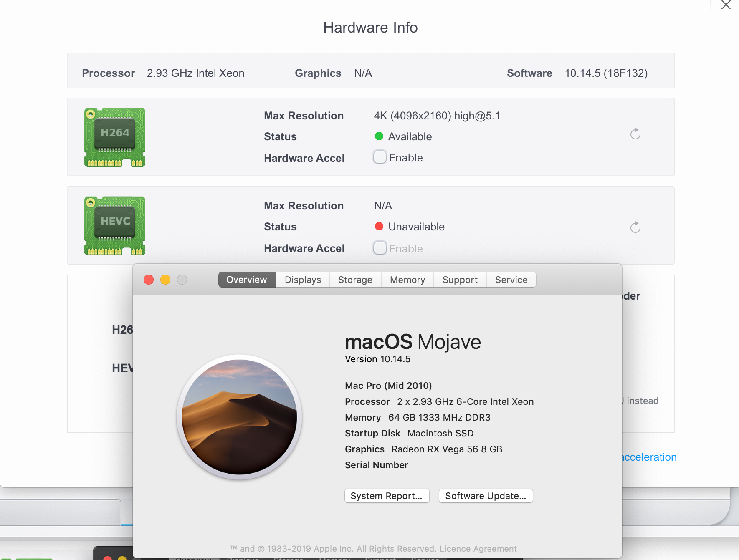This screenshot has height=560, width=739.
Task: Open the Service tab
Action: [511, 280]
